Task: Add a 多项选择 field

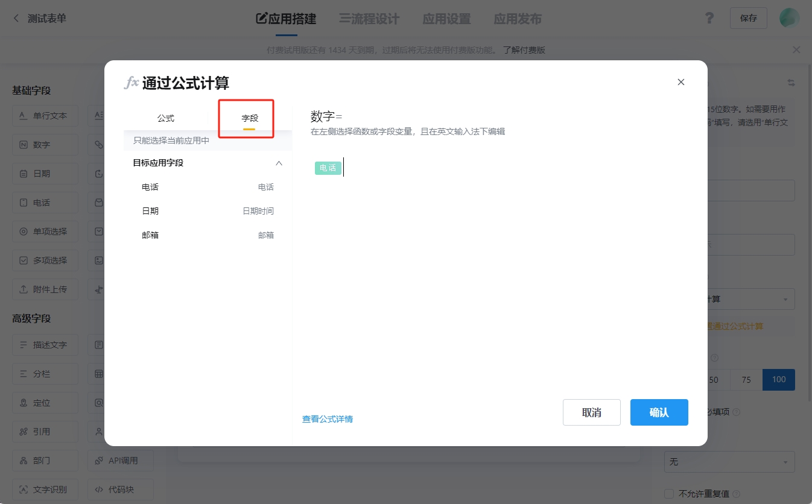Action: tap(45, 260)
